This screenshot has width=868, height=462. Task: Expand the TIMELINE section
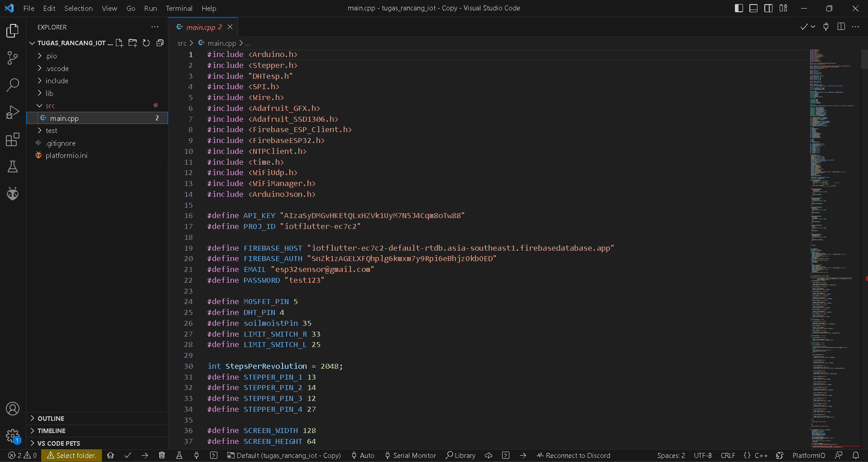[52, 431]
